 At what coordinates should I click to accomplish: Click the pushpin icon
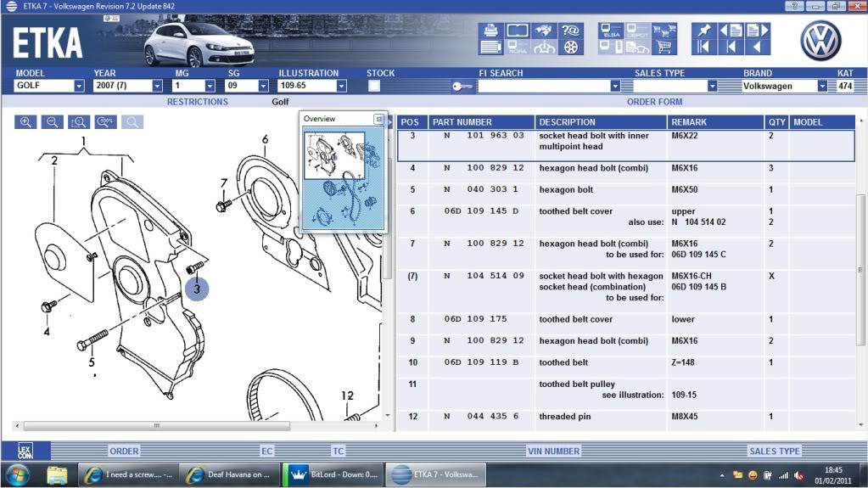[703, 31]
